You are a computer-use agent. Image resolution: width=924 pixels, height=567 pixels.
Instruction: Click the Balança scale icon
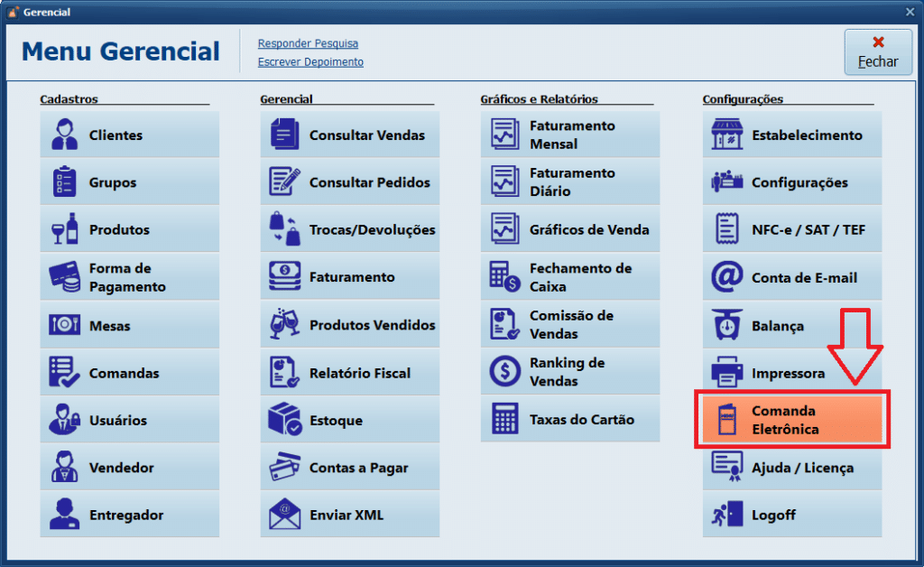click(727, 325)
